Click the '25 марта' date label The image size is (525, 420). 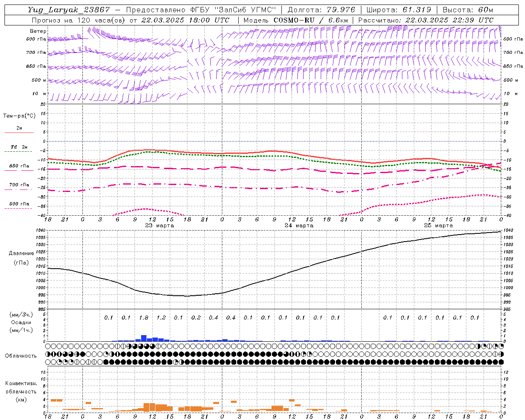coord(438,225)
